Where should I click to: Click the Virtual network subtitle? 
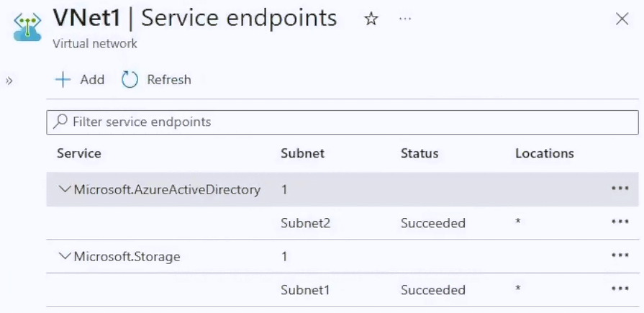click(95, 44)
